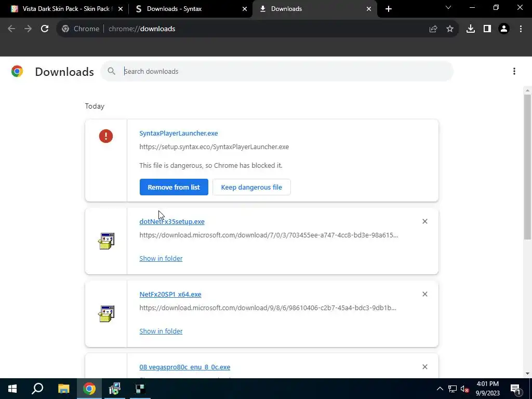Image resolution: width=532 pixels, height=399 pixels.
Task: Open 08_vegaspro80c_enu_8_0c.exe file link
Action: [x=185, y=367]
